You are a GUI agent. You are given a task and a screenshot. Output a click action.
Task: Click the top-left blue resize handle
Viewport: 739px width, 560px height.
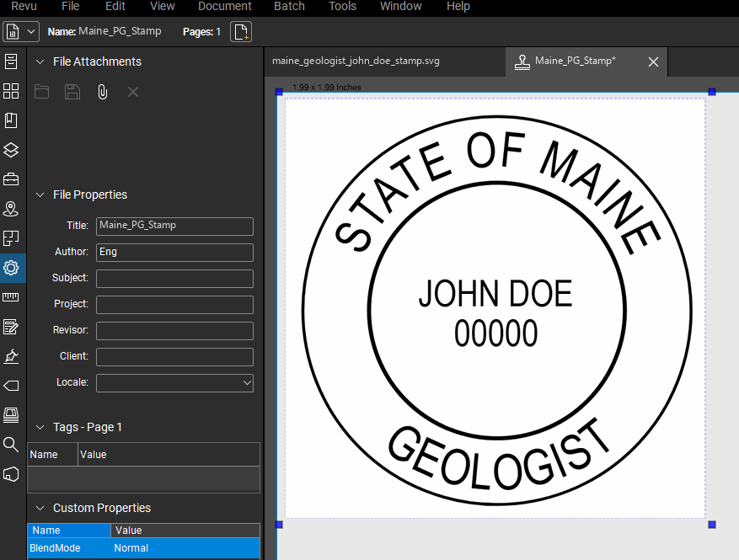[x=279, y=92]
